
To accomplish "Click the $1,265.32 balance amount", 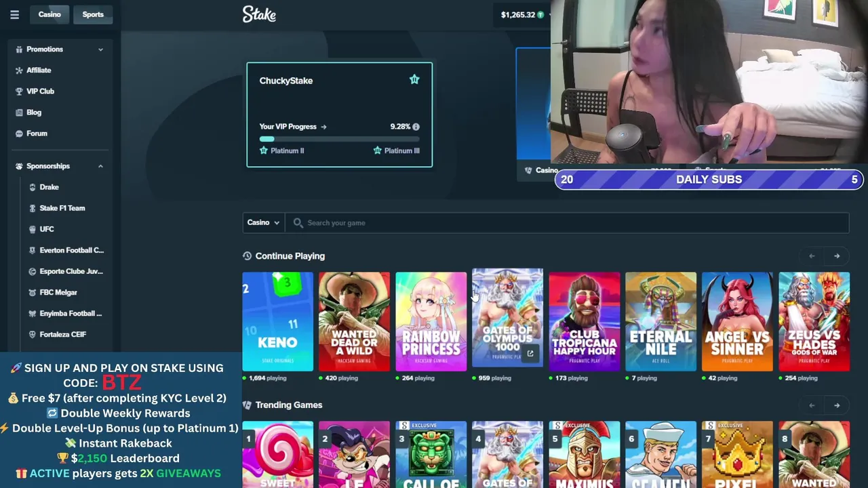I will click(x=518, y=14).
